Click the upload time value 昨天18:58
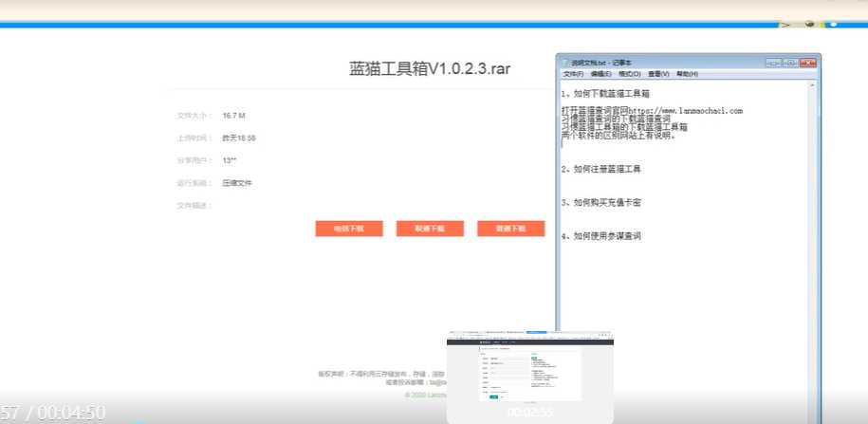The width and height of the screenshot is (868, 424). (x=239, y=138)
